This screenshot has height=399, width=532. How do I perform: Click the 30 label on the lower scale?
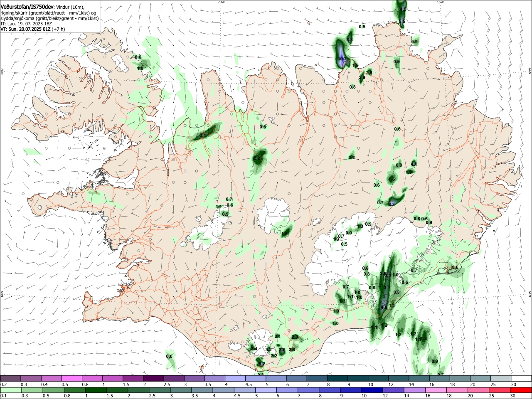tap(514, 396)
